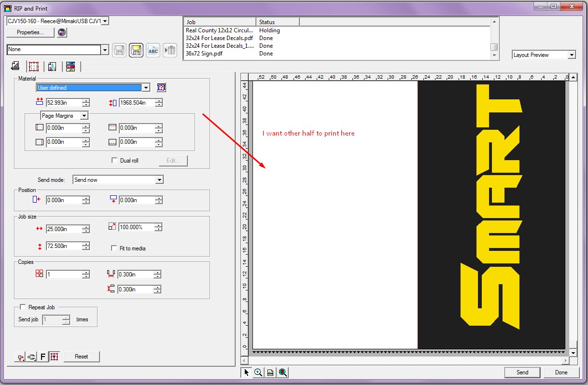Image resolution: width=588 pixels, height=385 pixels.
Task: Click the Properties... button
Action: point(30,32)
